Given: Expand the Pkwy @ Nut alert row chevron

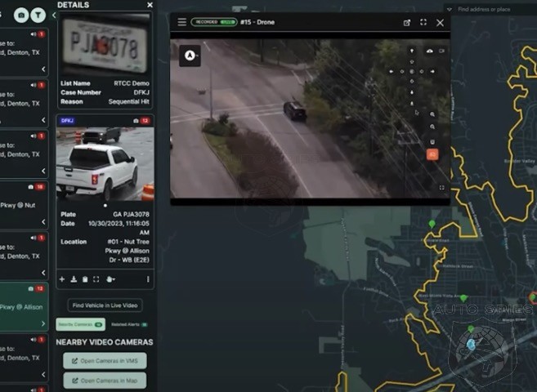Looking at the screenshot, I should pos(43,222).
